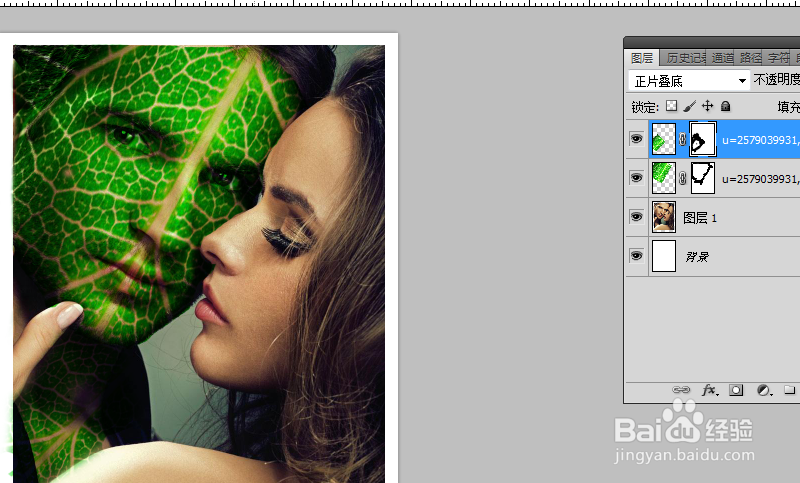
Task: Switch to 路径 tab
Action: tap(750, 58)
